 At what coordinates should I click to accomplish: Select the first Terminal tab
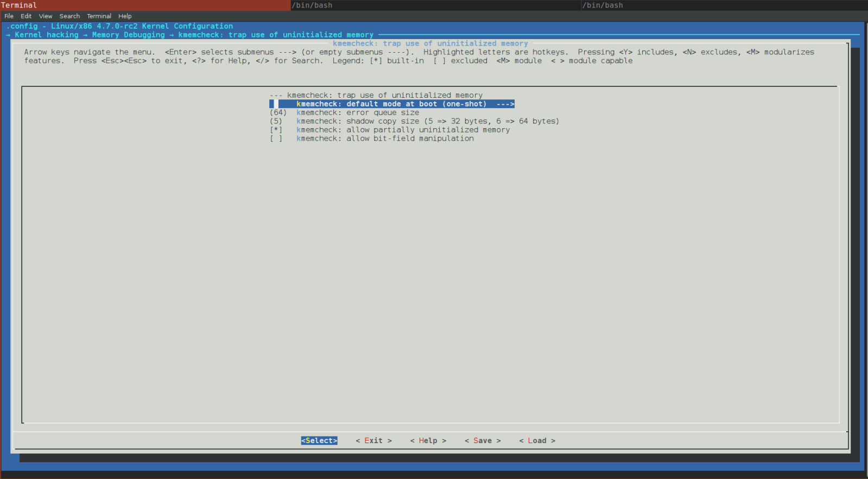coord(145,5)
